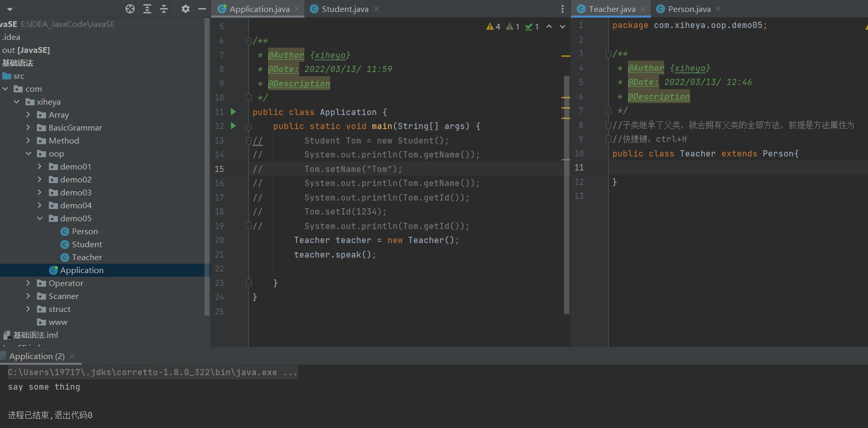Open the project view dropdown arrow
Screen dimensions: 868x428
point(10,9)
